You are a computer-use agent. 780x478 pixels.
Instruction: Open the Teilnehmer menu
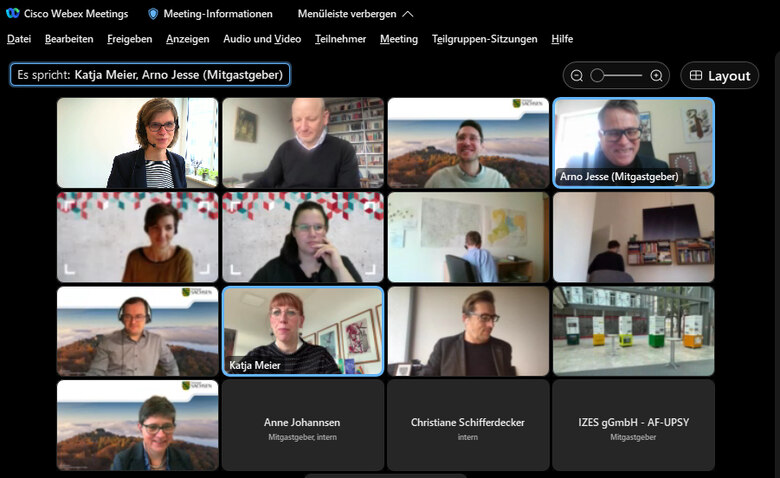340,39
